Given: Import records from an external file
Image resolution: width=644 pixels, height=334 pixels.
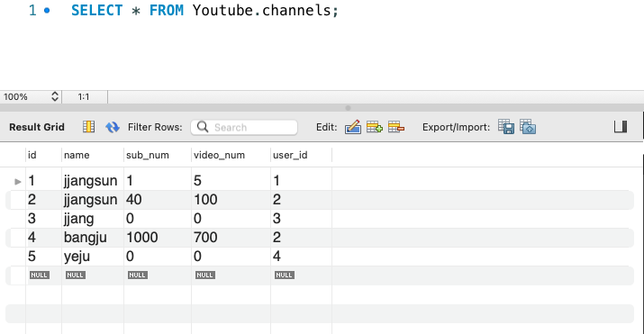Looking at the screenshot, I should tap(528, 127).
